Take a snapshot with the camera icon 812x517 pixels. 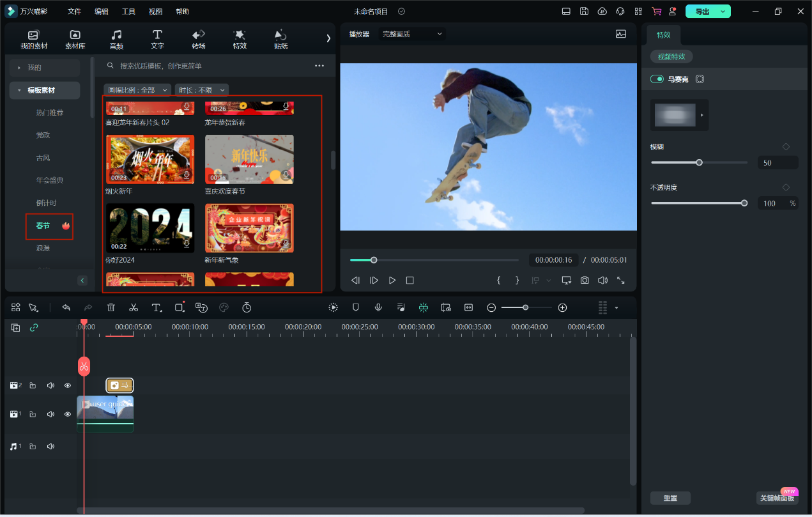(x=585, y=280)
